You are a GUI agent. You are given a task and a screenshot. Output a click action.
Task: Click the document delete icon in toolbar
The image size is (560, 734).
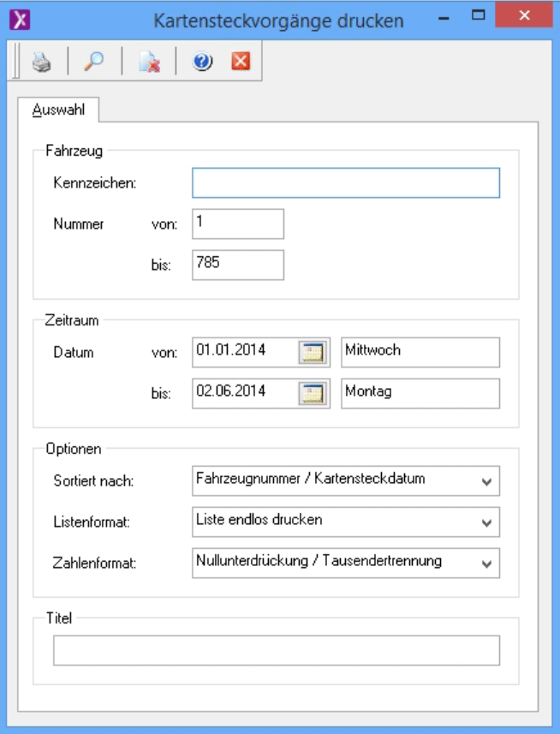tap(149, 63)
